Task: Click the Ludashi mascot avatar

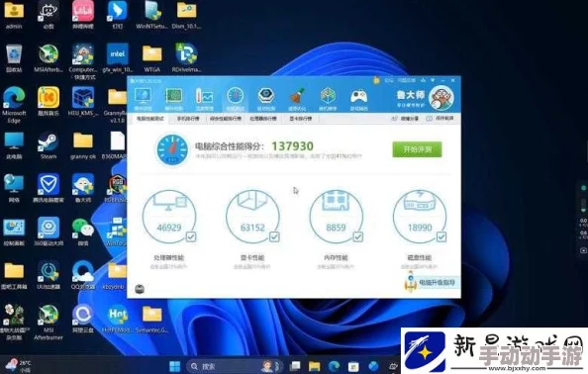Action: point(441,97)
